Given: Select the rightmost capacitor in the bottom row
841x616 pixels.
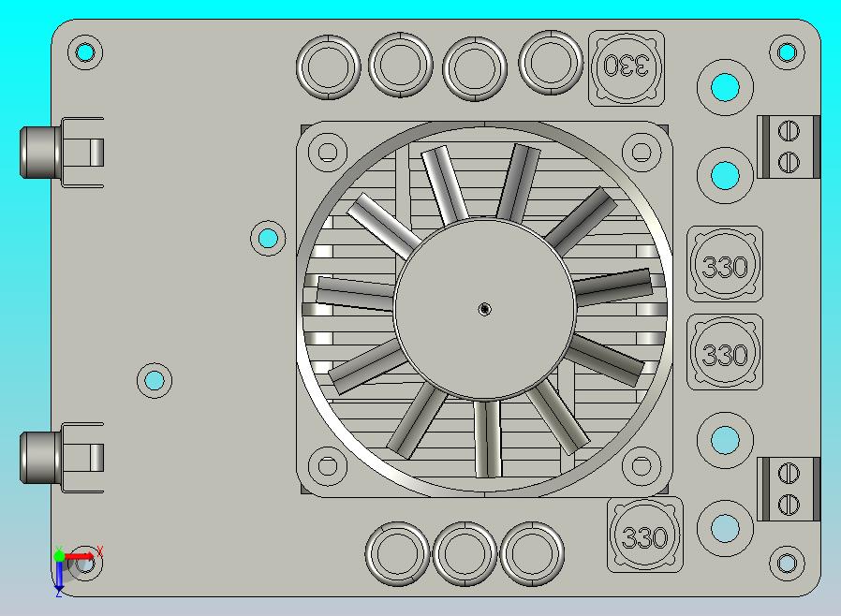Looking at the screenshot, I should click(x=532, y=554).
